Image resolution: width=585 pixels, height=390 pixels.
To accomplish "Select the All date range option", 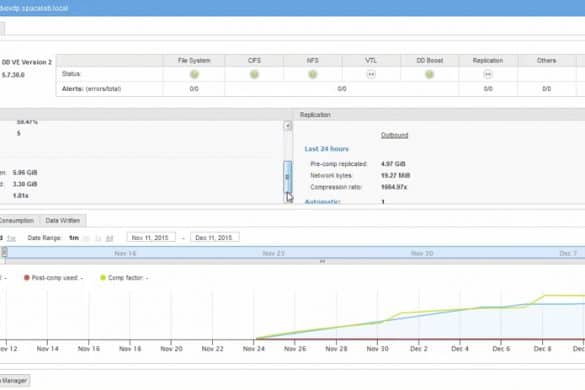I will [109, 238].
